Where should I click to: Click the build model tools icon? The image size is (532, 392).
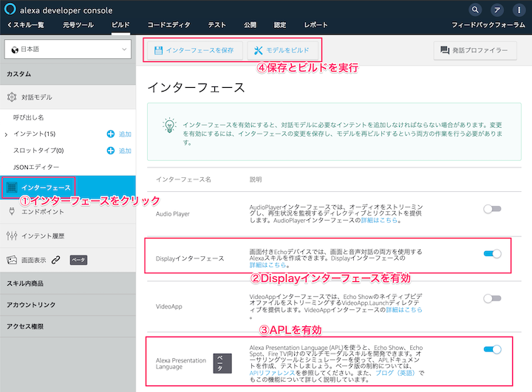(258, 50)
